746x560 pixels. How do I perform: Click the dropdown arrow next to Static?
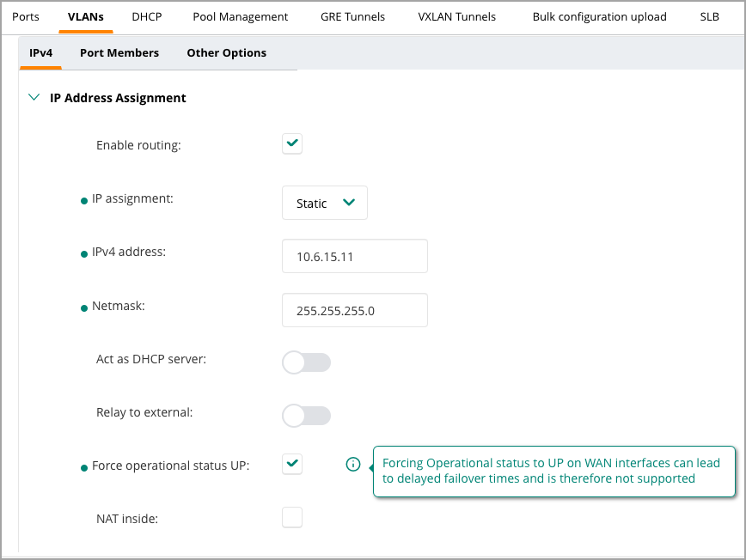tap(349, 203)
